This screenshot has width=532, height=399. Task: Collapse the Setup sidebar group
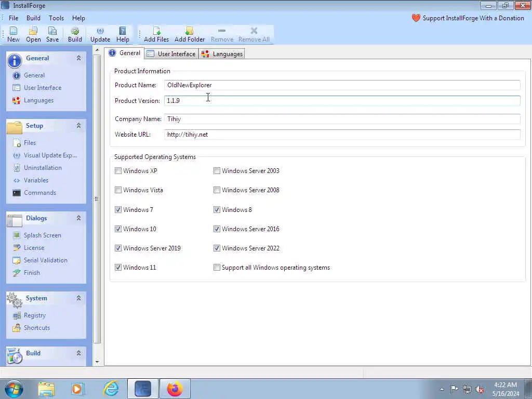click(79, 126)
